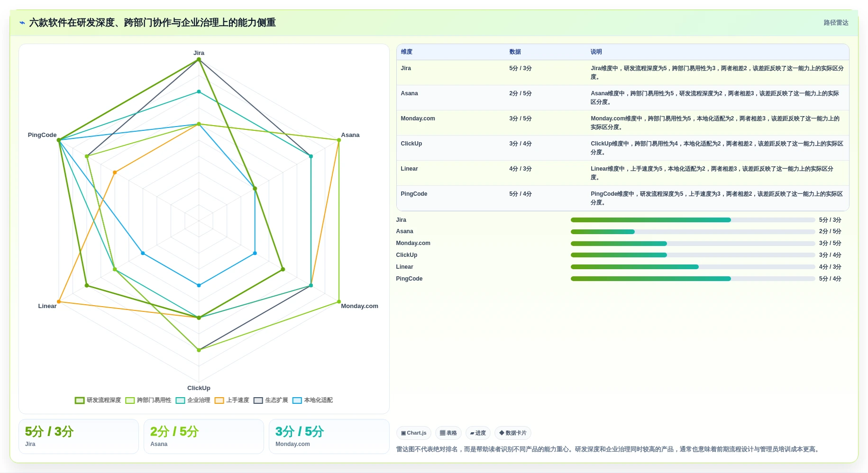Click the Jira table data cell 5分 / 3分
The image size is (868, 473).
click(521, 68)
